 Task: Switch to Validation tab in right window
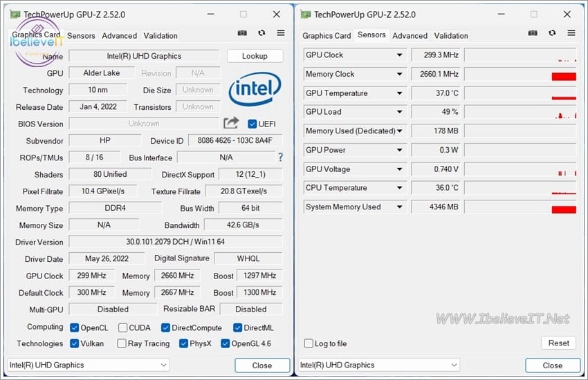click(x=451, y=36)
